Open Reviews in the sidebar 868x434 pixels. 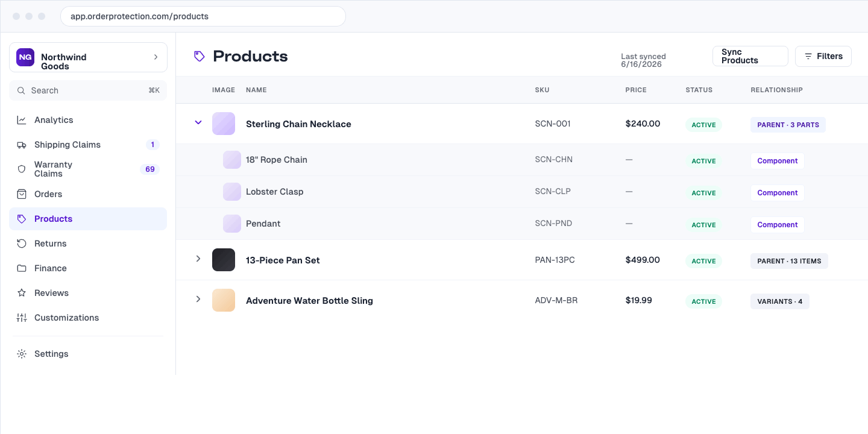click(x=88, y=293)
